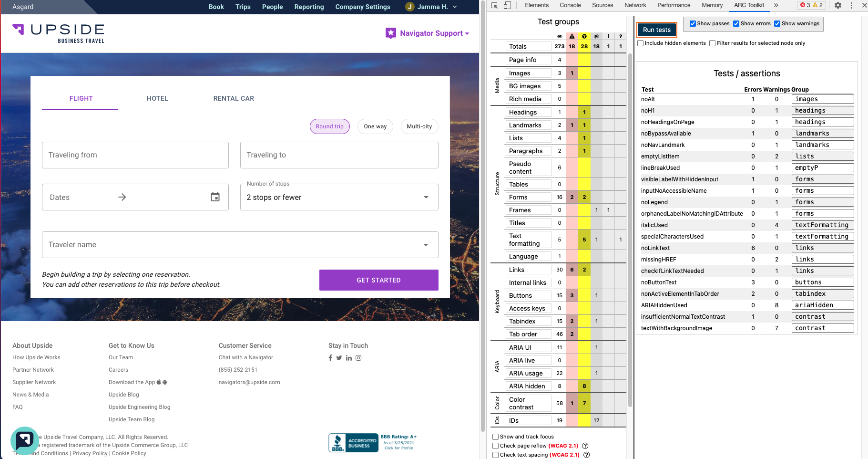This screenshot has height=459, width=868.
Task: Click the Dates input field
Action: [135, 197]
